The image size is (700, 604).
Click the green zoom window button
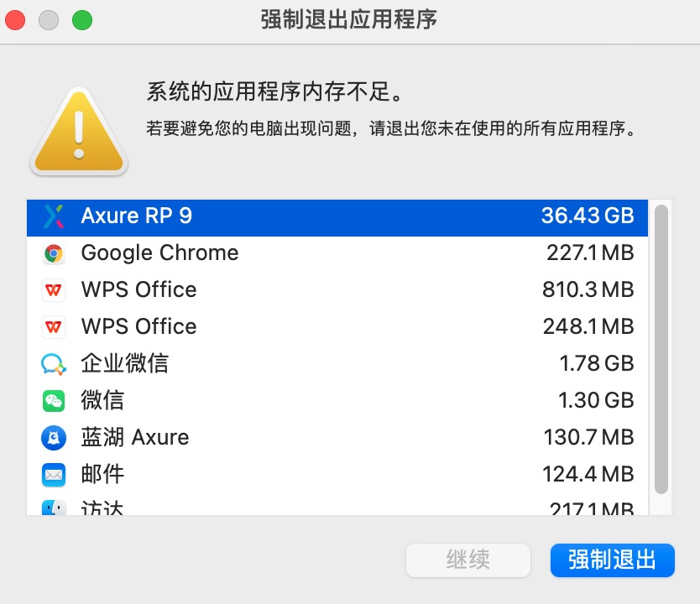[x=82, y=20]
